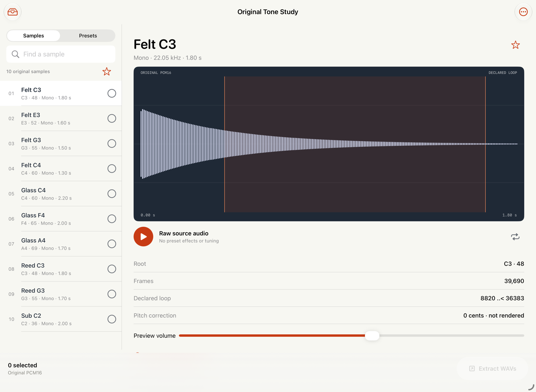Screen dimensions: 536x392
Task: Select the Felt G3 checkbox circle
Action: 112,143
